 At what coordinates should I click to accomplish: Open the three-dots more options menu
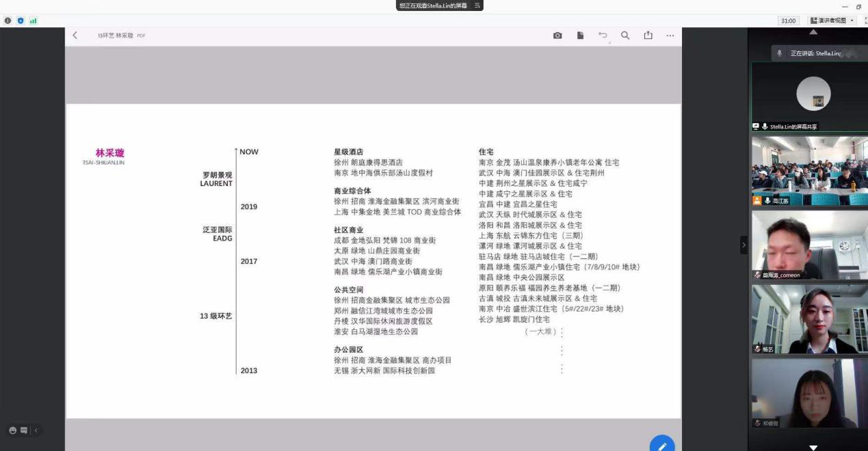click(670, 36)
